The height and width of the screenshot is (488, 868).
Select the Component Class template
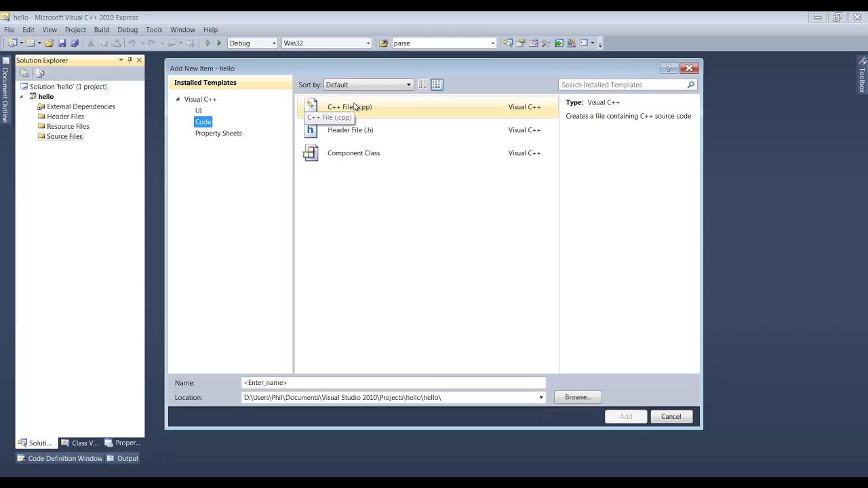click(x=427, y=153)
